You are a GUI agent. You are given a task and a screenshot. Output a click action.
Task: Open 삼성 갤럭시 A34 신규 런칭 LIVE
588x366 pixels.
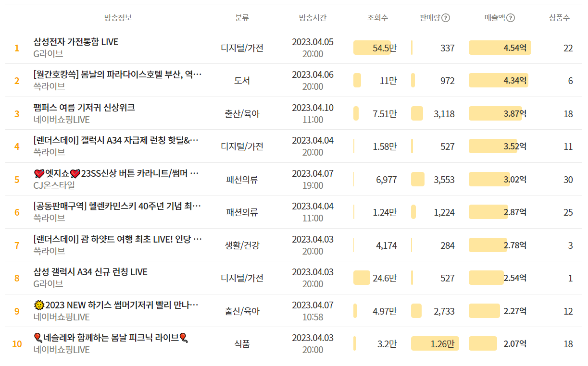tap(90, 272)
